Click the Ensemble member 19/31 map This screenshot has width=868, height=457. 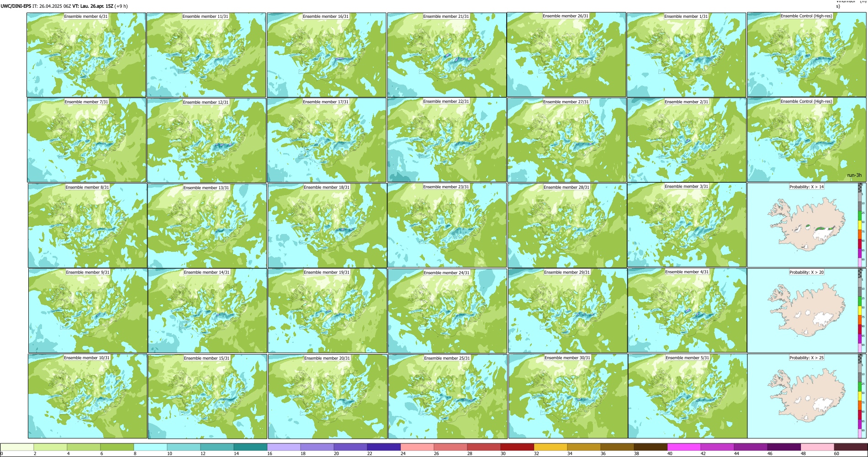pyautogui.click(x=328, y=311)
